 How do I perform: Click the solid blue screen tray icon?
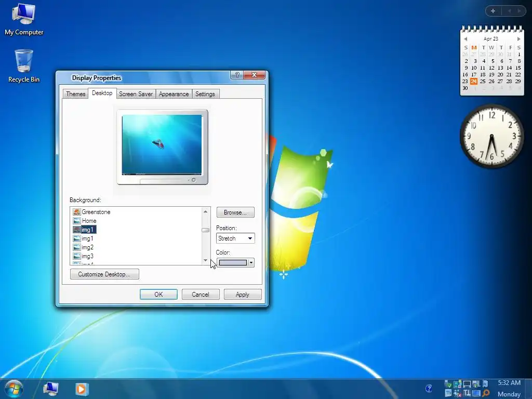click(476, 393)
